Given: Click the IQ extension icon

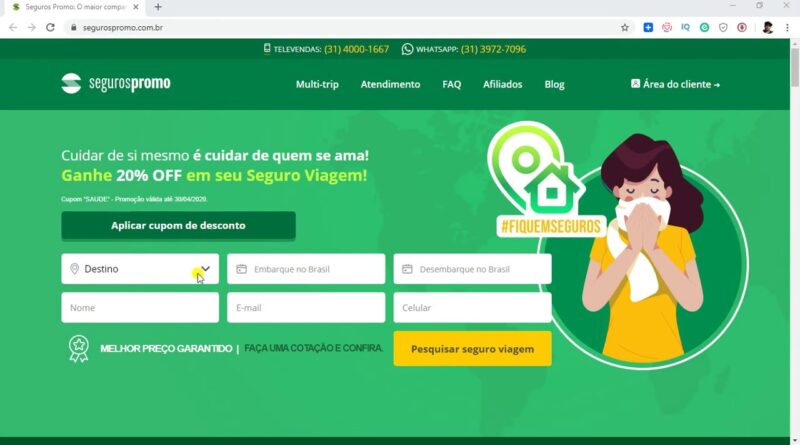Looking at the screenshot, I should pos(685,28).
